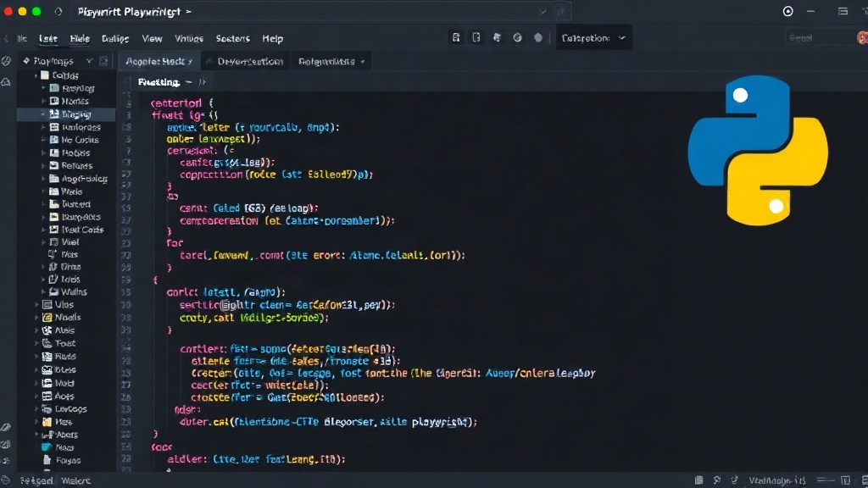Click the top icon in the left activity bar

6,61
